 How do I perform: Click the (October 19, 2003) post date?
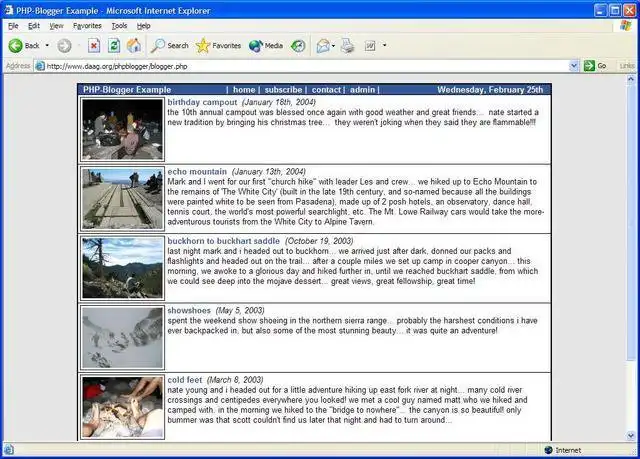(319, 241)
